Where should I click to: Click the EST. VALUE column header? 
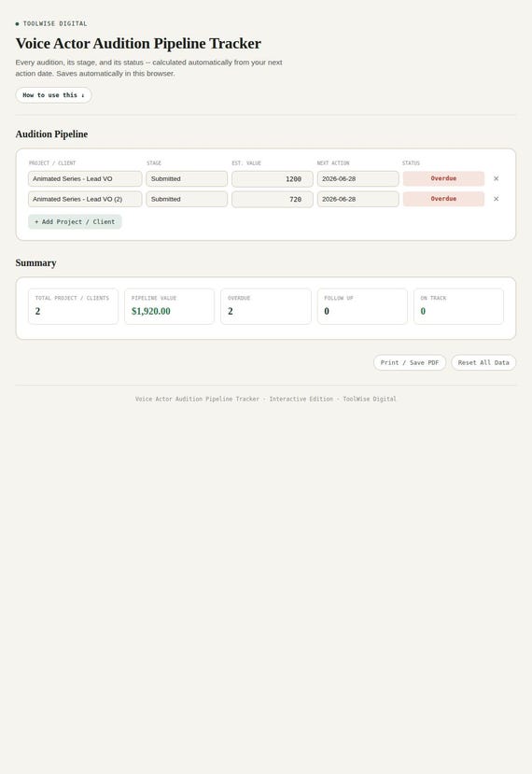(246, 162)
